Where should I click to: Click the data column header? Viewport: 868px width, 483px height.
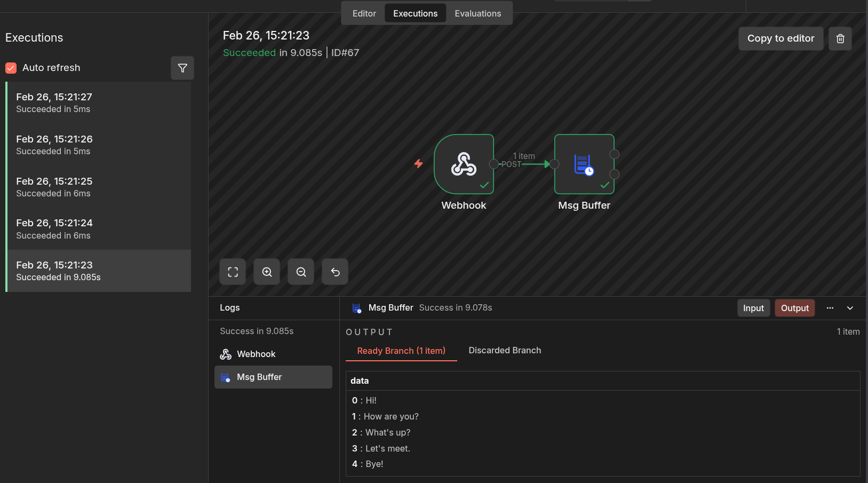[x=603, y=381]
